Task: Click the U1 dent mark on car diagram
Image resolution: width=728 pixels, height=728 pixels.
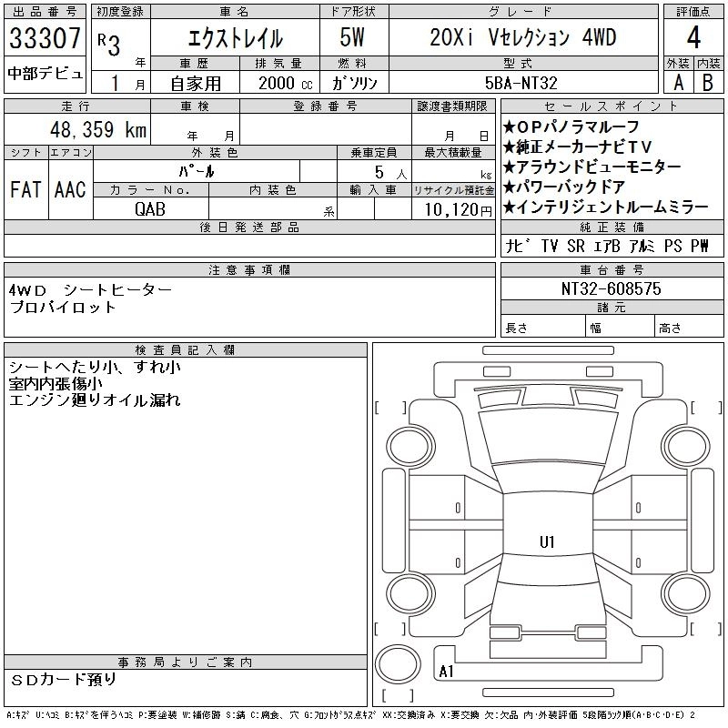Action: [547, 542]
